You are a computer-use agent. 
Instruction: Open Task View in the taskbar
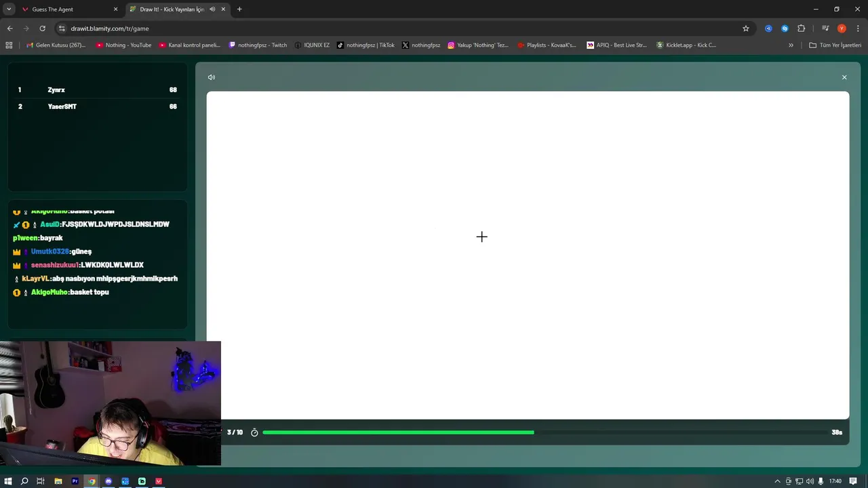(41, 481)
